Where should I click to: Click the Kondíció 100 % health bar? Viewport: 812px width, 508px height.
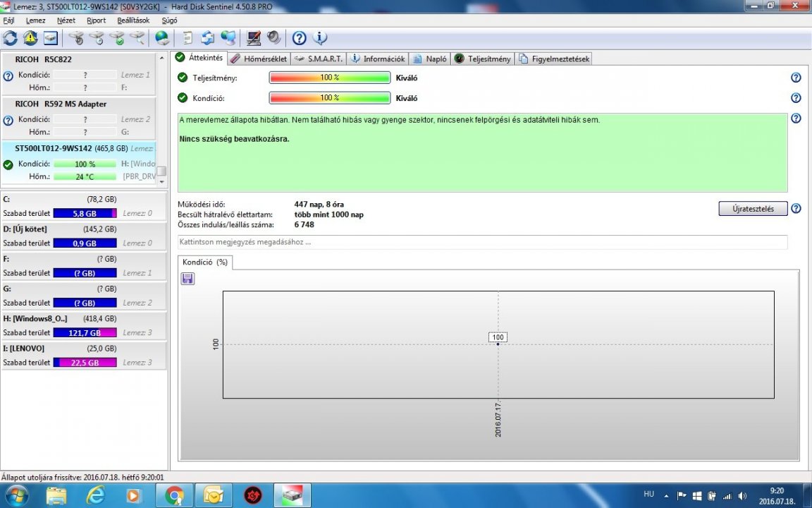(329, 98)
